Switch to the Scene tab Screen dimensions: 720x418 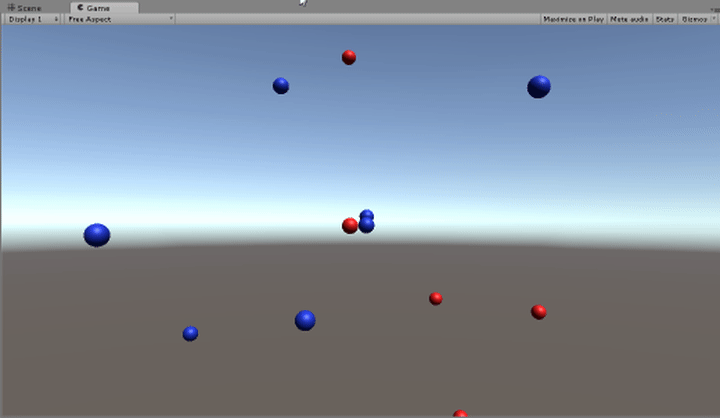26,7
